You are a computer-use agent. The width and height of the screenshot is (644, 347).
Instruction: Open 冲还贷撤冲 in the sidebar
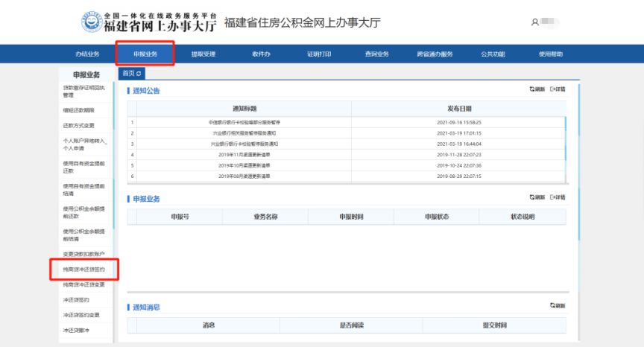click(76, 330)
